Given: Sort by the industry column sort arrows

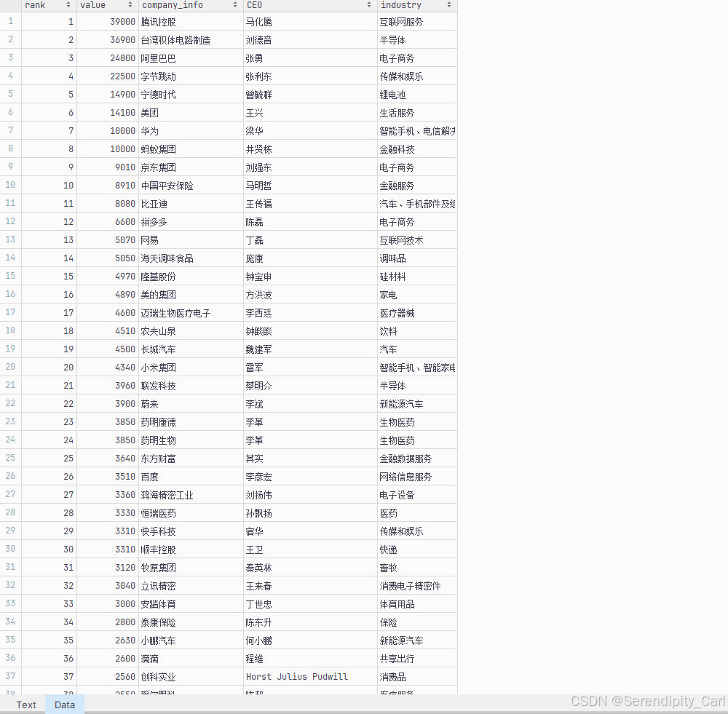Looking at the screenshot, I should click(x=449, y=4).
